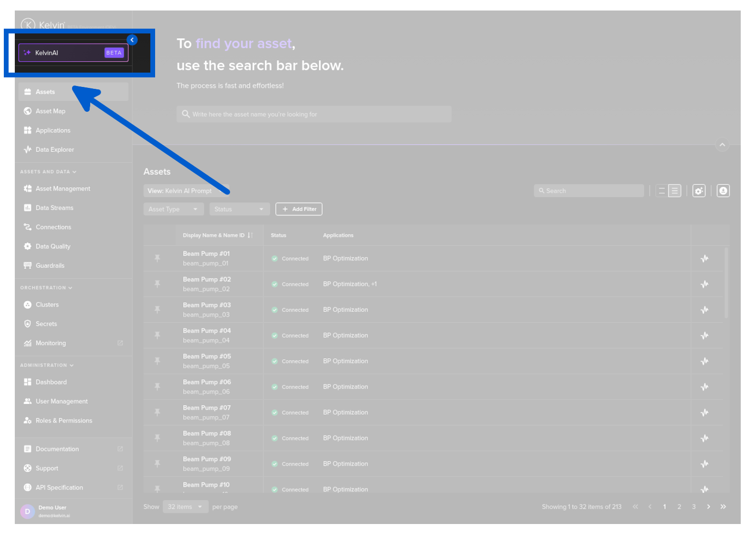Collapse the sidebar with the chevron button
Screen dimensions: 756x535
(x=132, y=40)
